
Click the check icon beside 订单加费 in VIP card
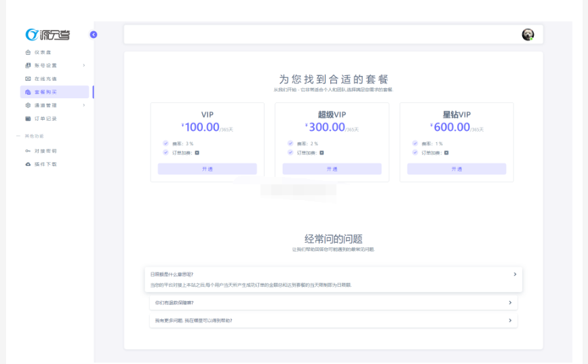click(165, 153)
